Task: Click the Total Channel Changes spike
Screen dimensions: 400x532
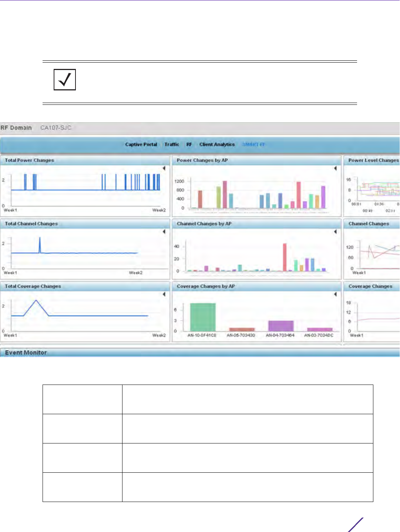Action: click(x=40, y=245)
